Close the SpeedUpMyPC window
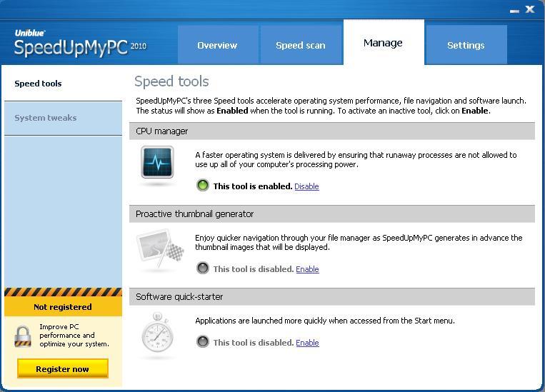 click(x=530, y=9)
